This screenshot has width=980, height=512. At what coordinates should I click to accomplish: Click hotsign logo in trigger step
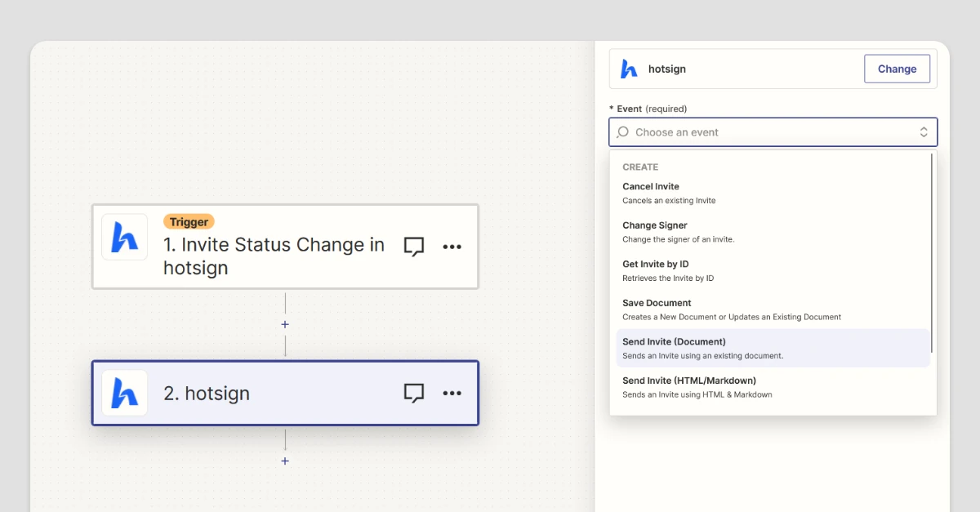click(x=124, y=237)
